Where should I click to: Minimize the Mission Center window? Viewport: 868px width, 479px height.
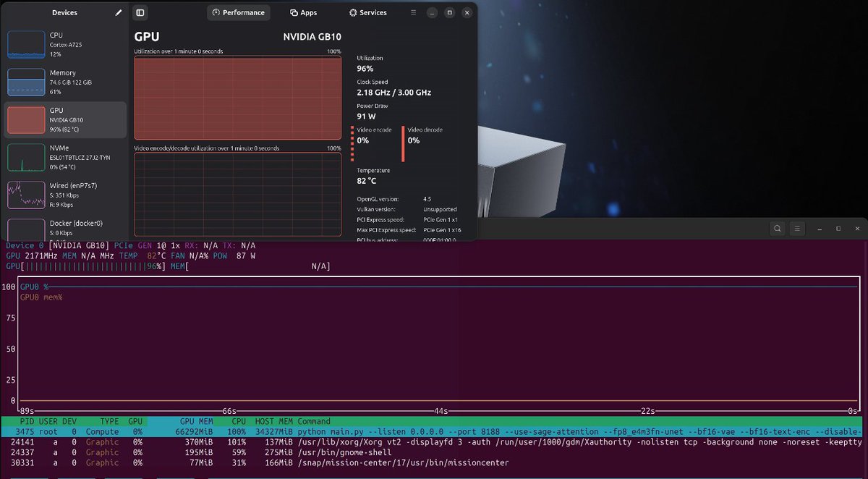coord(432,12)
